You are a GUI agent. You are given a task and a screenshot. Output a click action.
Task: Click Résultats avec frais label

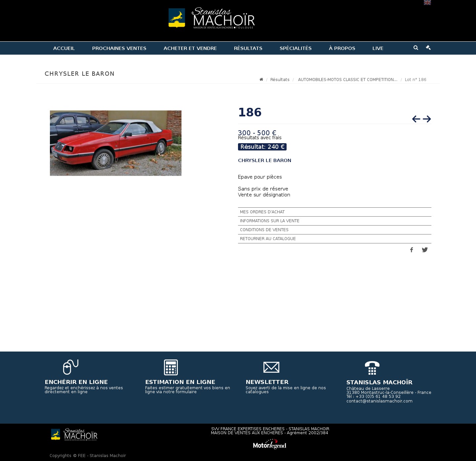(260, 138)
